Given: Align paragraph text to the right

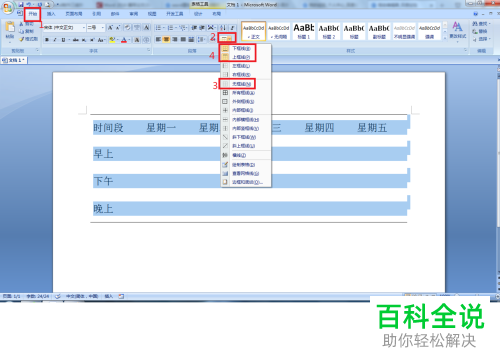Looking at the screenshot, I should point(175,39).
